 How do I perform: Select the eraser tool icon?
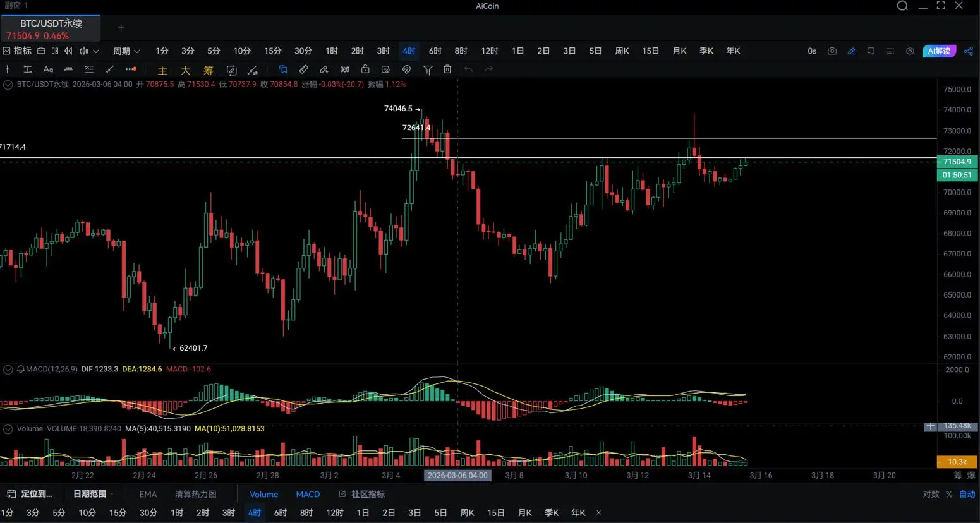point(324,69)
